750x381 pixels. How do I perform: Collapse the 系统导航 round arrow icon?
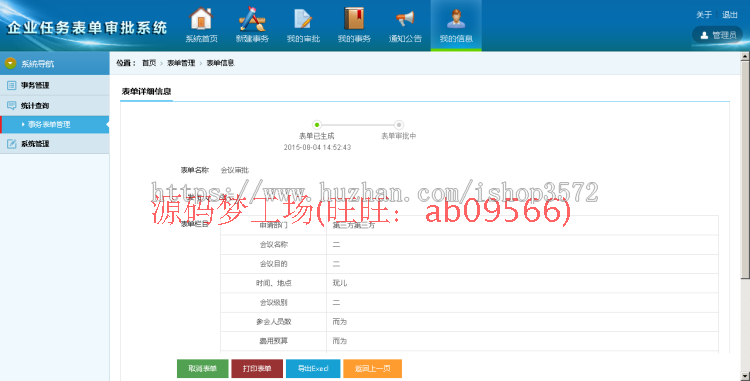[x=11, y=63]
